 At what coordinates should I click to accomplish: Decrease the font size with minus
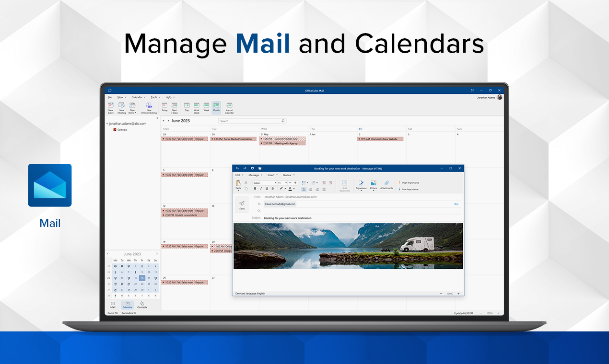tap(289, 182)
